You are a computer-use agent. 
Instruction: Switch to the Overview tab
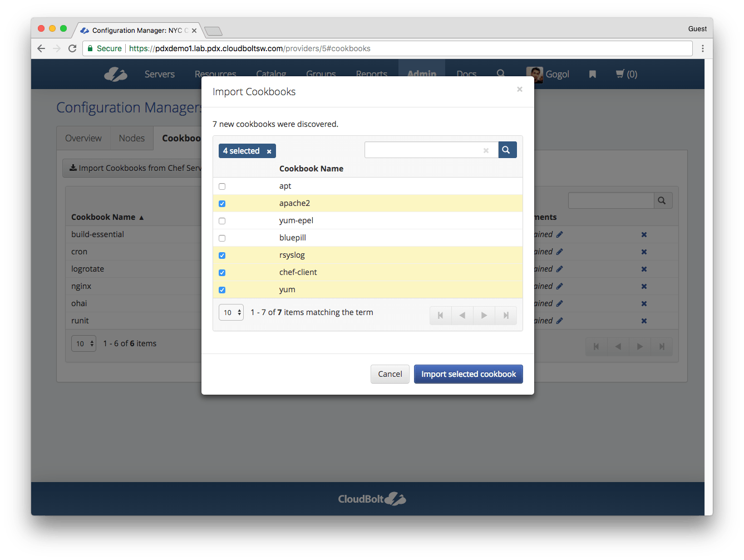pyautogui.click(x=83, y=137)
